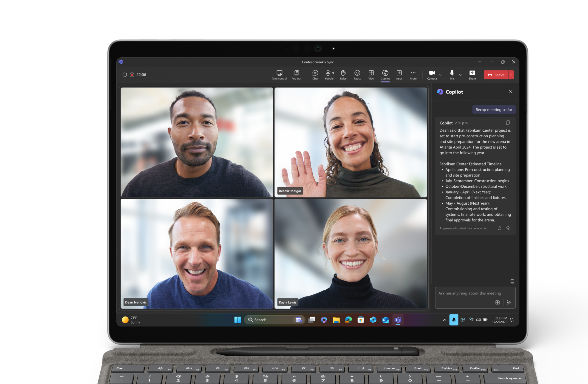Screen dimensions: 588x384
Task: Open the More actions menu
Action: point(413,75)
